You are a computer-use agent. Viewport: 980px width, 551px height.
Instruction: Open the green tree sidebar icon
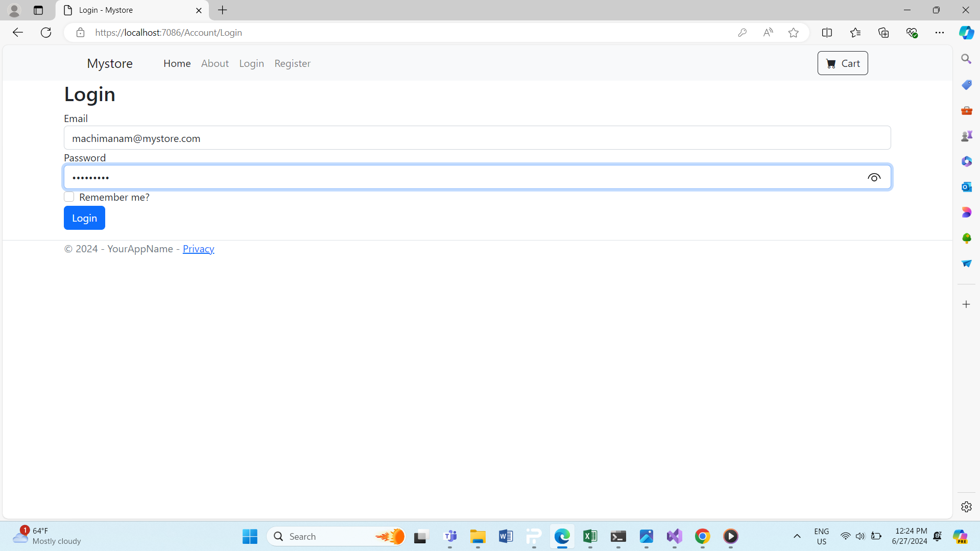tap(966, 238)
